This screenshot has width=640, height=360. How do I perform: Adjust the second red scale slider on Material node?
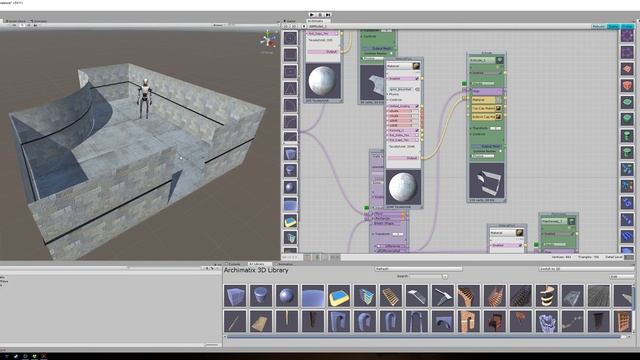click(x=404, y=116)
